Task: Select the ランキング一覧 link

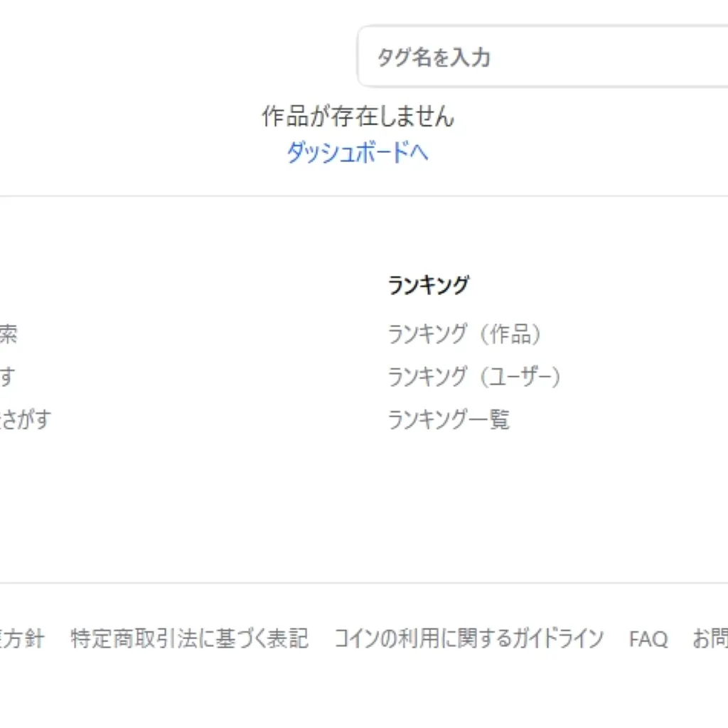Action: point(449,419)
